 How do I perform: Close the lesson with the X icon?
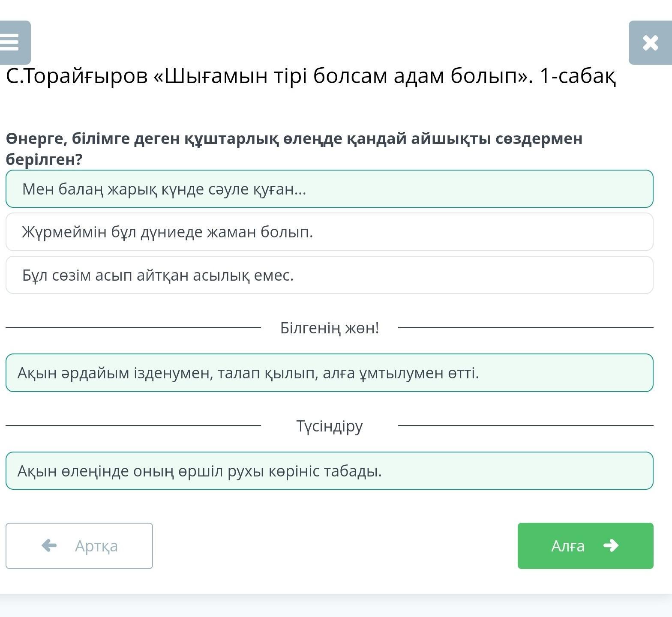(x=650, y=43)
